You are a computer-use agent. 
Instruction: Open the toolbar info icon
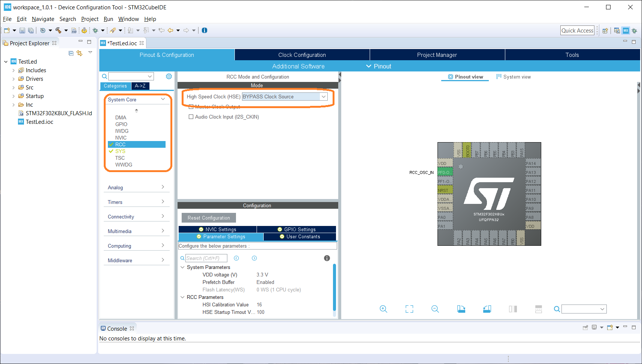click(205, 30)
